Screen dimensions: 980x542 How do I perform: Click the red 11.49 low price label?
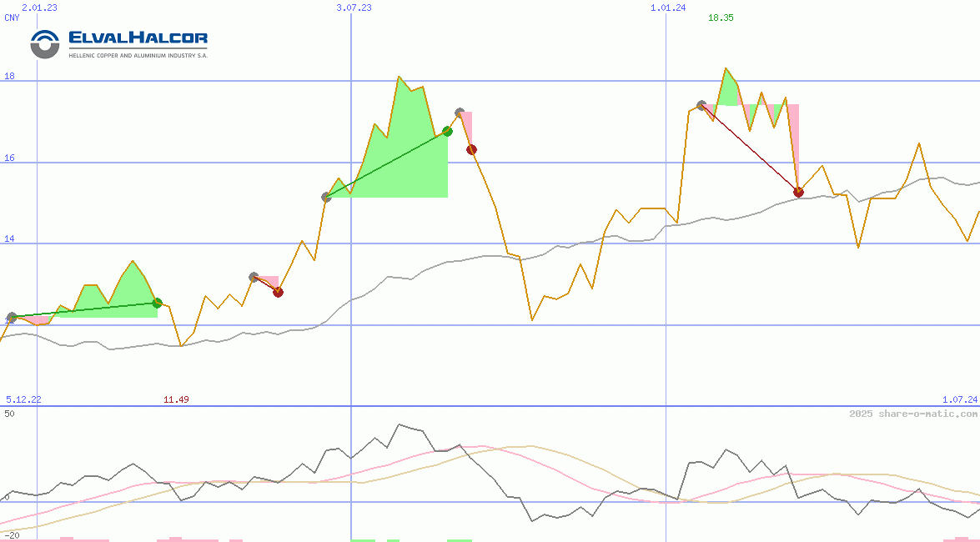tap(176, 399)
